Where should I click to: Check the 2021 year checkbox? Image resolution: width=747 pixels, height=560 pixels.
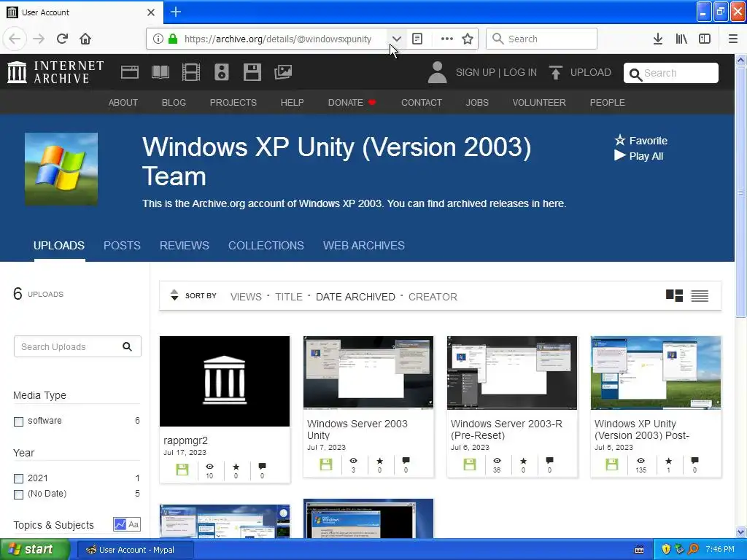click(x=18, y=478)
